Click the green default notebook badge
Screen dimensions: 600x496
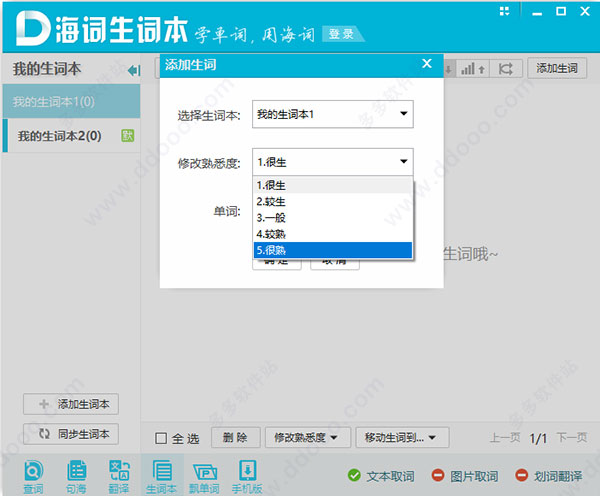tap(127, 135)
